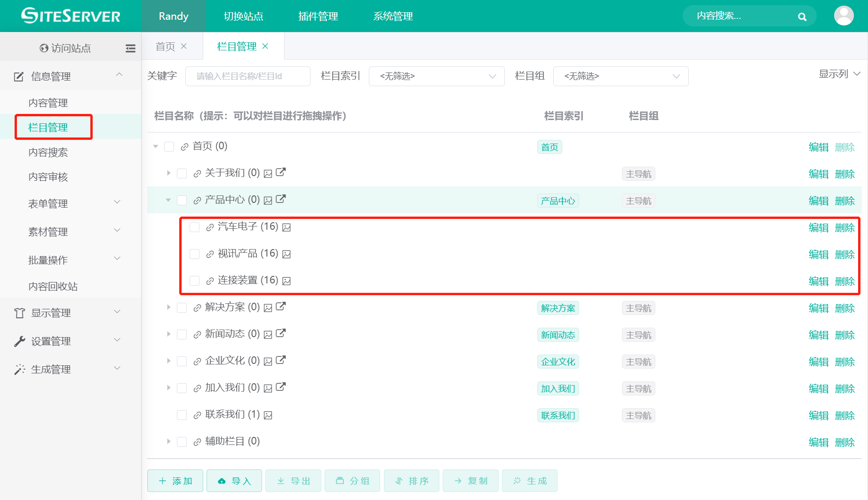Expand the 解决方案 tree node
This screenshot has height=500, width=868.
click(x=168, y=307)
